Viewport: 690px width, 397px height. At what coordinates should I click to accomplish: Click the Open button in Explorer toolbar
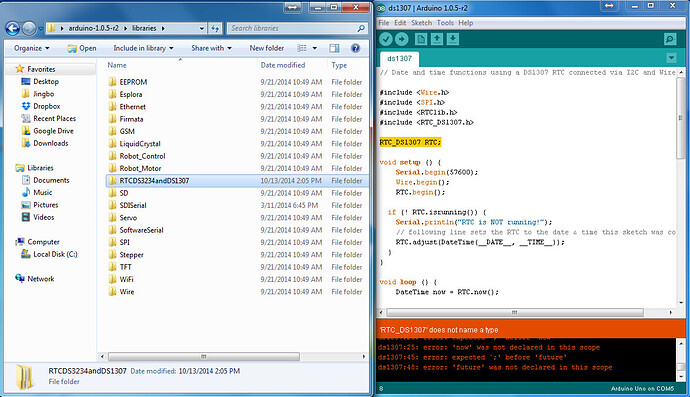82,48
